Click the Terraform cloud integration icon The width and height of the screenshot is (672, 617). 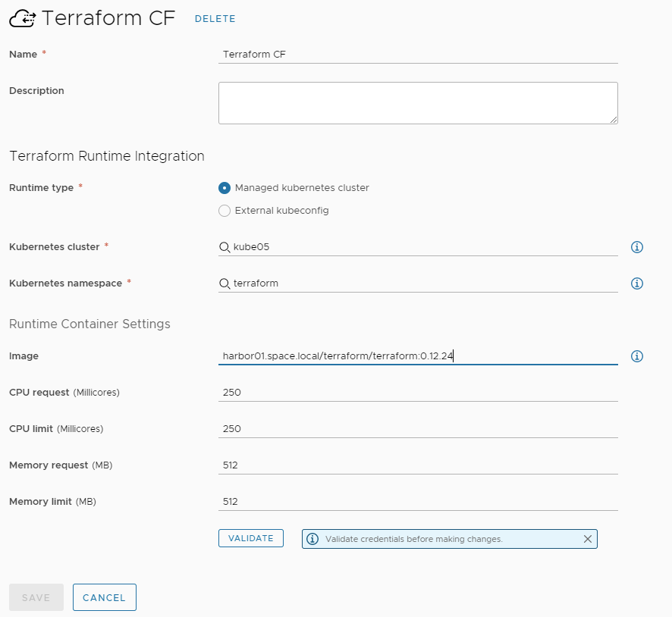(x=22, y=19)
